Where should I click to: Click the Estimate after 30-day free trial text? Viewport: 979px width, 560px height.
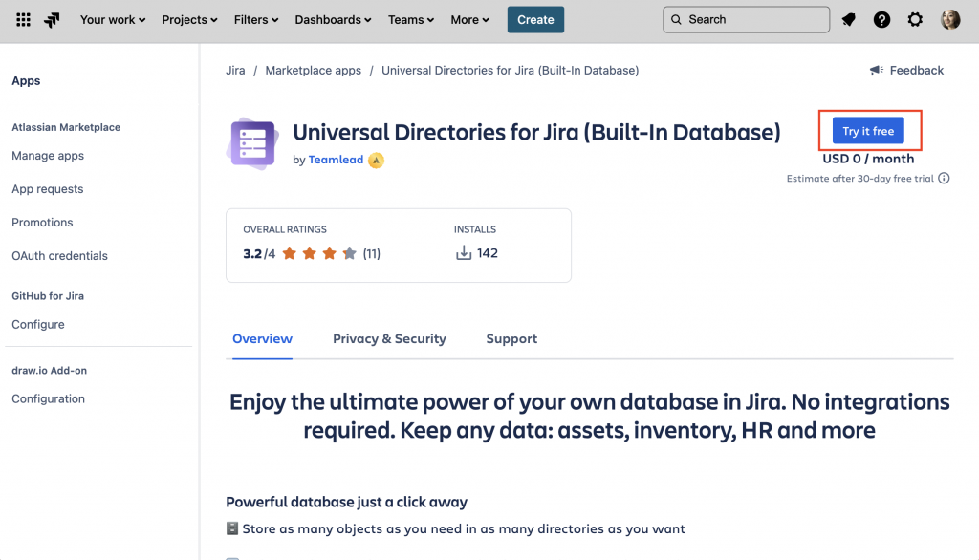click(x=860, y=179)
